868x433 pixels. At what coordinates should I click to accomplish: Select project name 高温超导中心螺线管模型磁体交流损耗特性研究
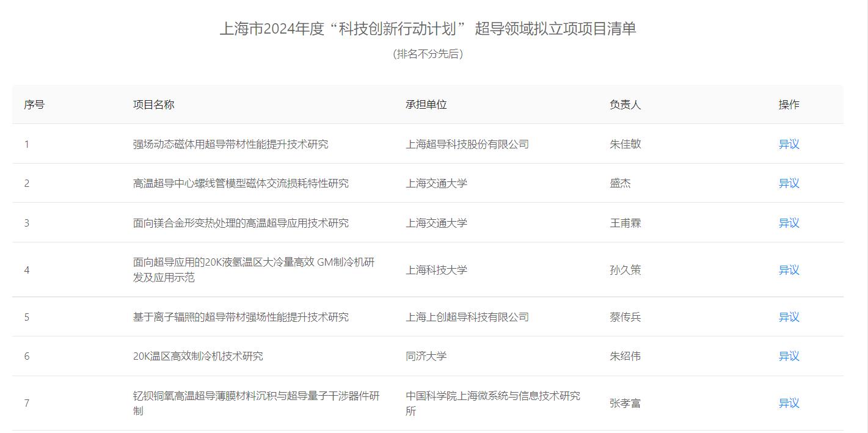pos(241,183)
